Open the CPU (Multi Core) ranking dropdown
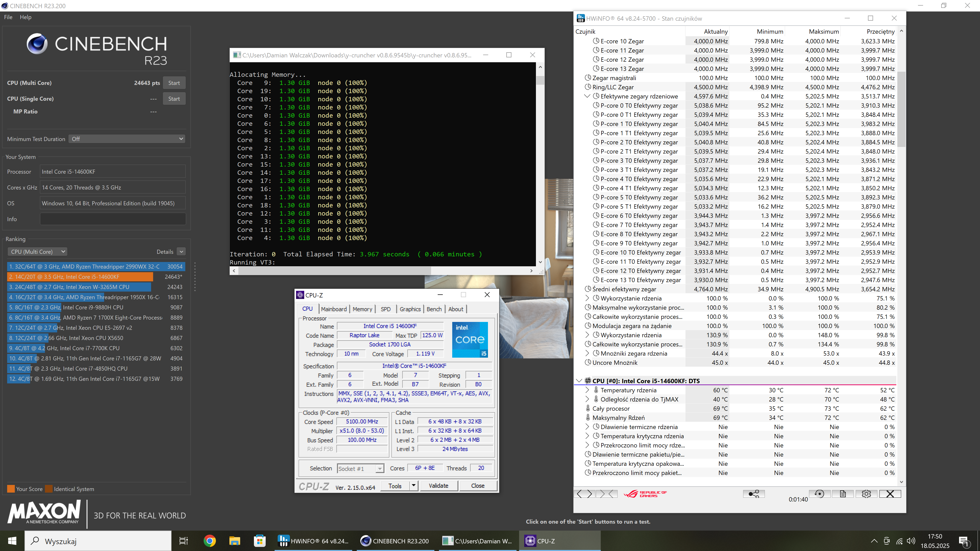Screen dimensions: 980x551 [x=37, y=252]
